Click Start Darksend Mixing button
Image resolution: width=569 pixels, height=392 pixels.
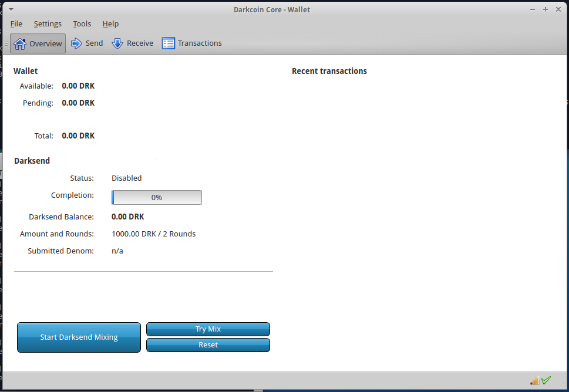pyautogui.click(x=79, y=337)
